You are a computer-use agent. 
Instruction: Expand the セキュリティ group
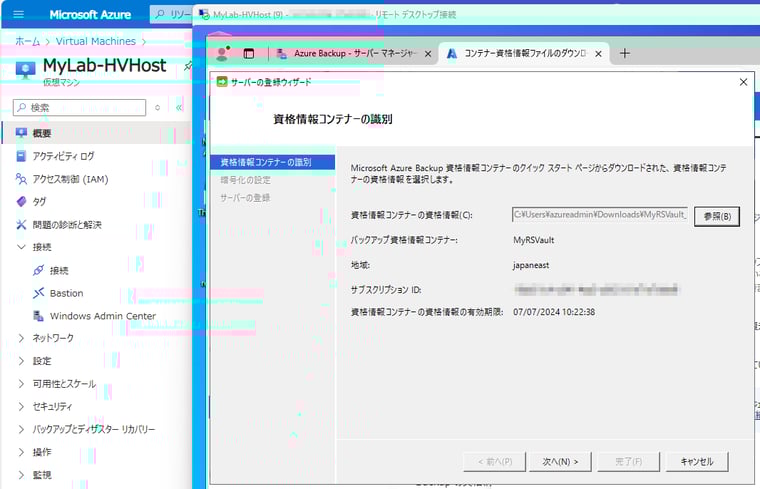click(x=21, y=407)
